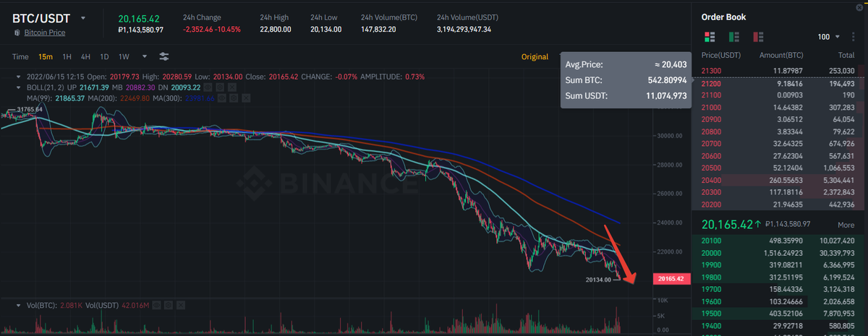The image size is (868, 336).
Task: Select the 20500 ask price row
Action: 780,168
